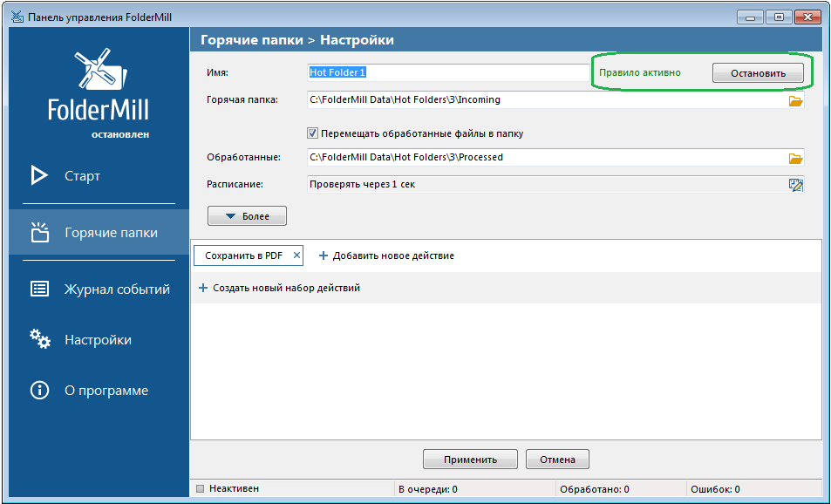Browse for the hot folder Incoming path
831x504 pixels.
tap(795, 100)
